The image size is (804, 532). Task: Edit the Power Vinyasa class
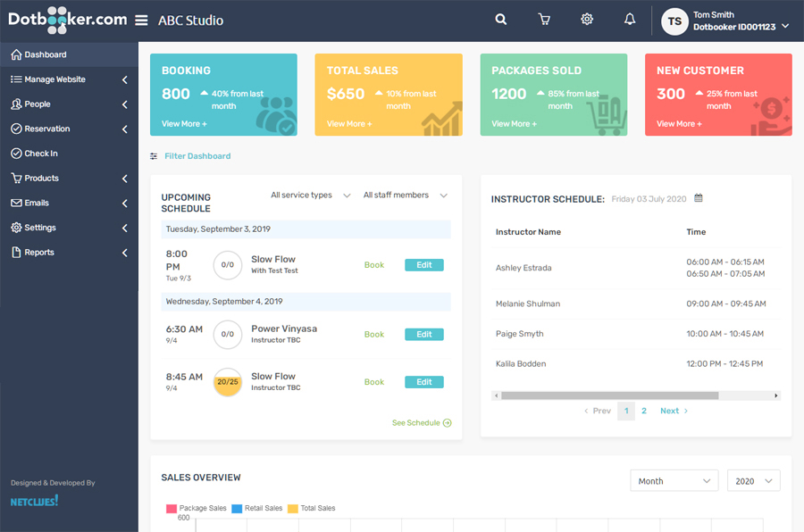click(x=424, y=334)
